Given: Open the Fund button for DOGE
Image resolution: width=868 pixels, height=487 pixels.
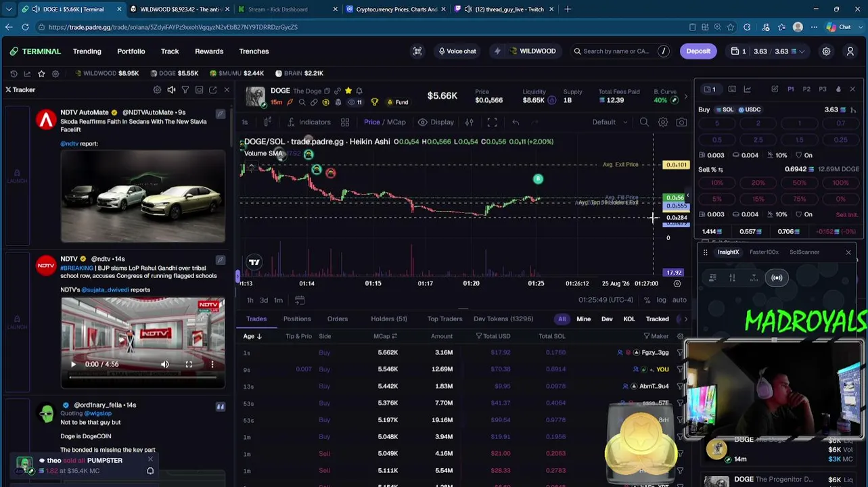Looking at the screenshot, I should [x=397, y=103].
